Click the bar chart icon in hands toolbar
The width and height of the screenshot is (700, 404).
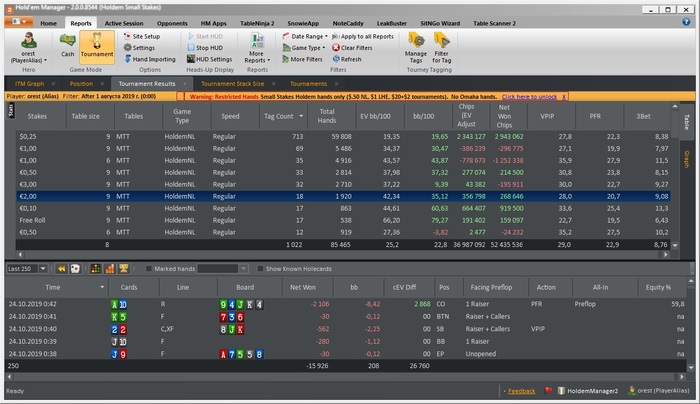tap(110, 268)
